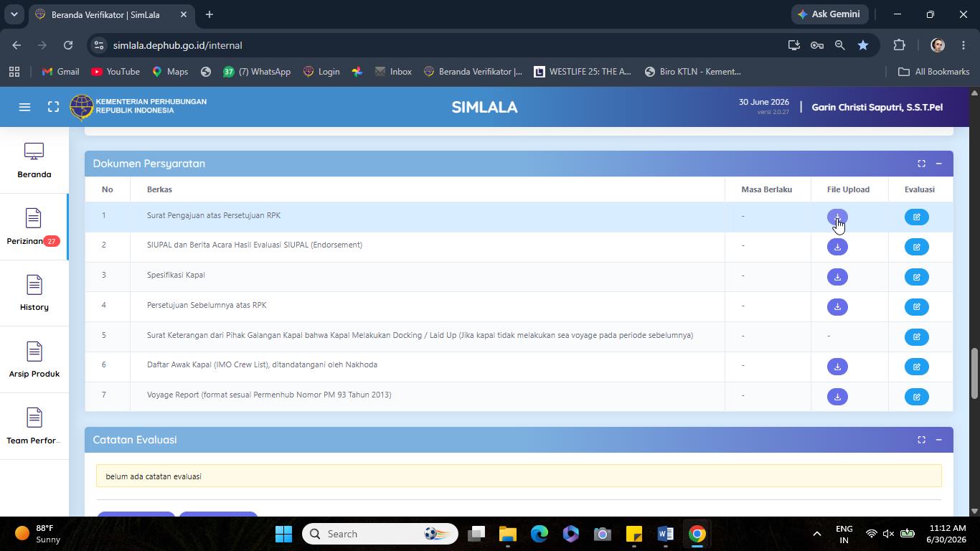Maximize the Dokumen Persyaratan panel

pyautogui.click(x=921, y=164)
